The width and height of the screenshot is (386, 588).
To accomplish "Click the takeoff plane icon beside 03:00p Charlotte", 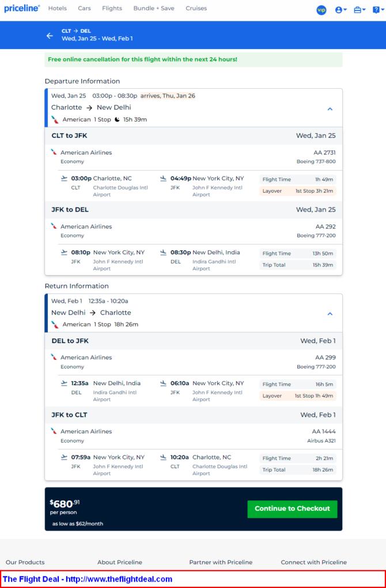I will click(x=65, y=179).
